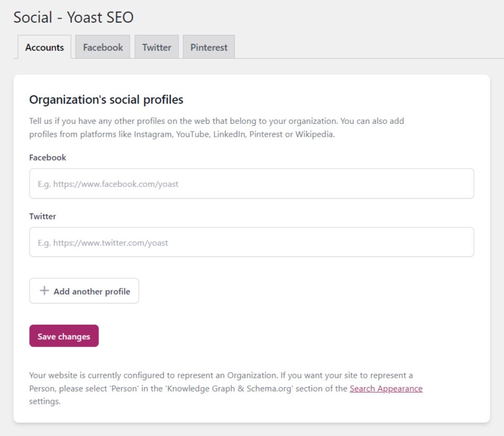Click the words Save changes
This screenshot has height=436, width=504.
[x=64, y=336]
